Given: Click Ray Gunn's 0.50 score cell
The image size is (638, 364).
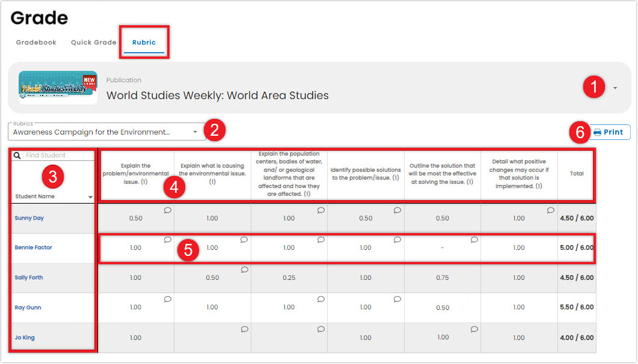Looking at the screenshot, I should tap(443, 308).
